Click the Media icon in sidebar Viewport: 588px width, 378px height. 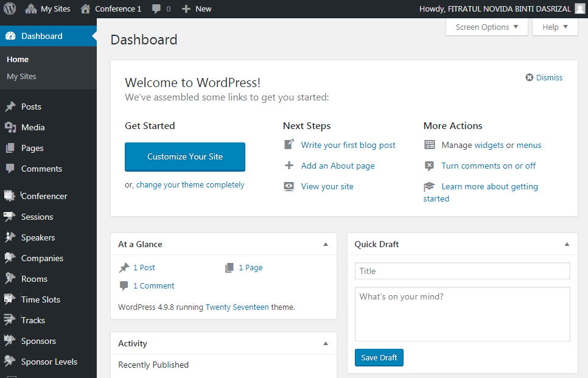coord(10,127)
